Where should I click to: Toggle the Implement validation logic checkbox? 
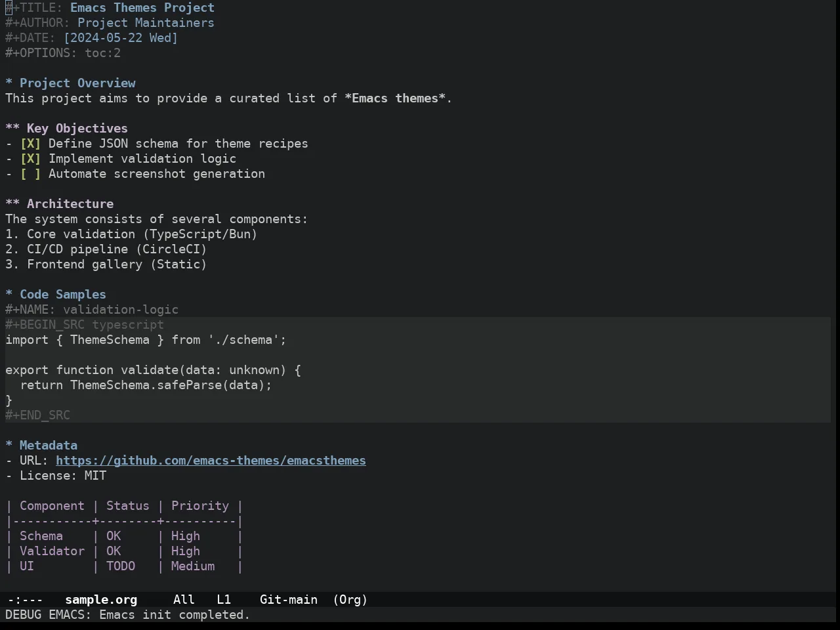30,159
